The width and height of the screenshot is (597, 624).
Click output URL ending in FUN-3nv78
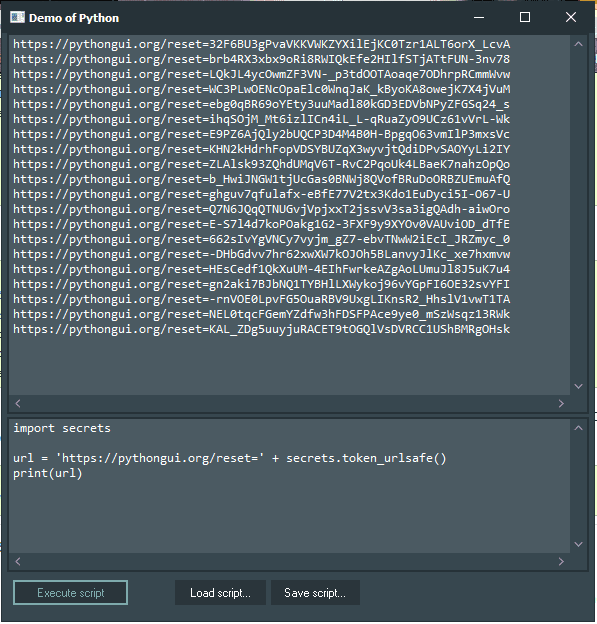pyautogui.click(x=261, y=59)
